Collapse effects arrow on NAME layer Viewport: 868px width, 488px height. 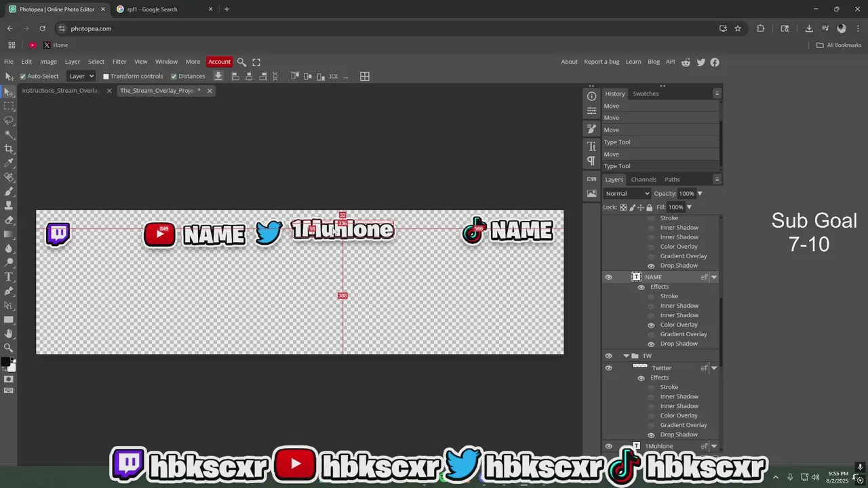pyautogui.click(x=714, y=277)
